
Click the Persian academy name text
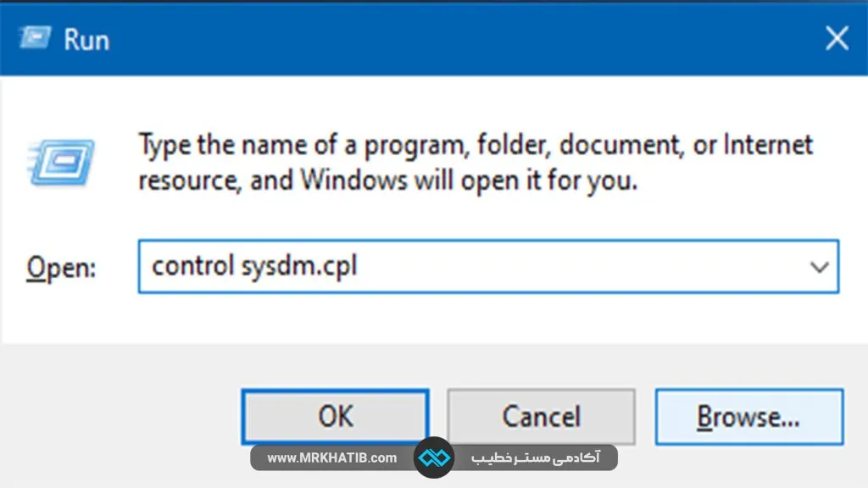[535, 458]
